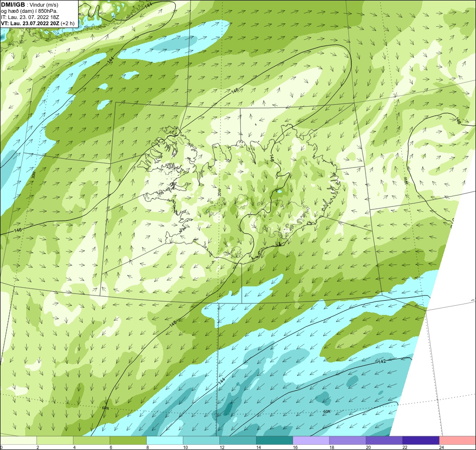Viewport: 476px width, 450px height.
Task: Click the '30W' longitude label
Action: 34,175
